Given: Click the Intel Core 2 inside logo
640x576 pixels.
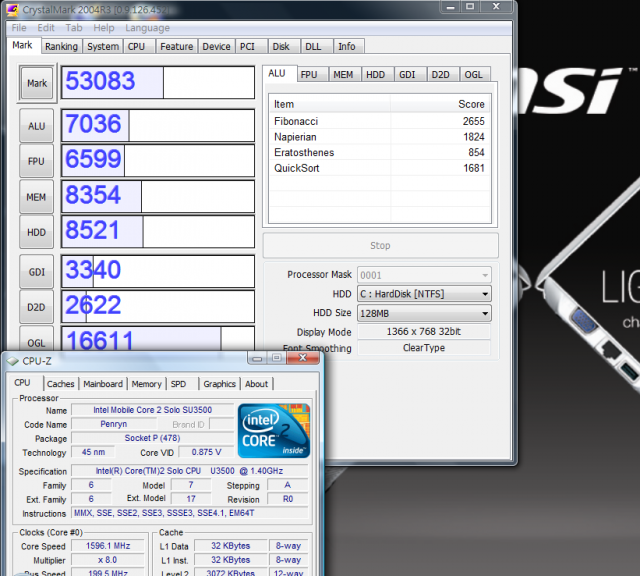Looking at the screenshot, I should click(274, 430).
